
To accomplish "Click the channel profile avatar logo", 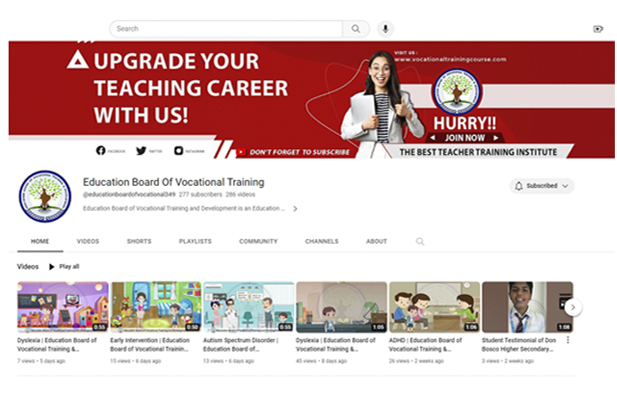I will click(45, 196).
